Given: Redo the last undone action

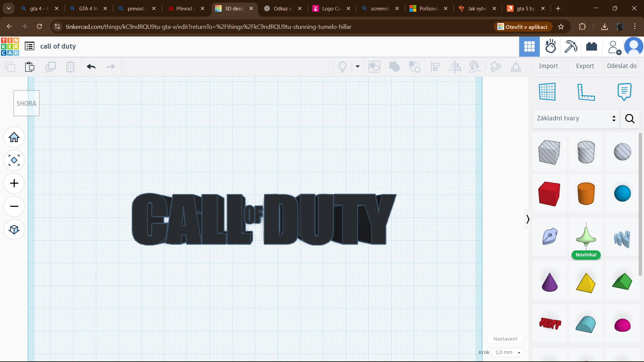Looking at the screenshot, I should click(x=111, y=67).
